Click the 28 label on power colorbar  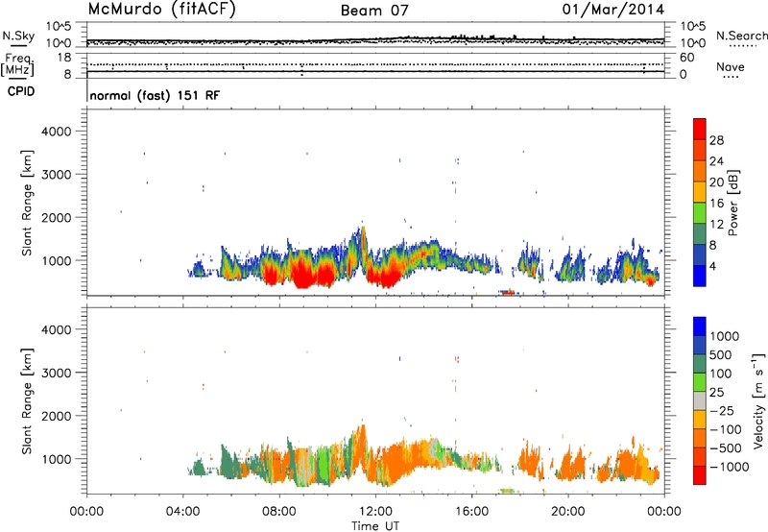click(716, 140)
